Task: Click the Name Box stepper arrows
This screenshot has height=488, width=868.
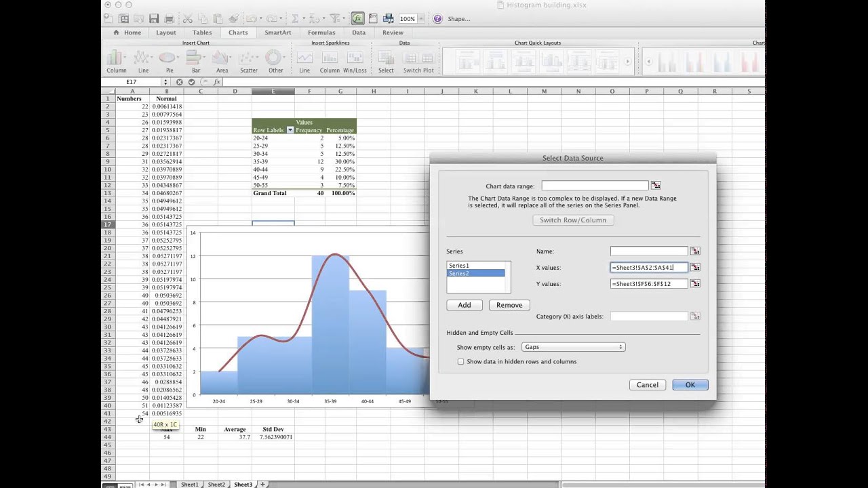Action: (x=165, y=82)
